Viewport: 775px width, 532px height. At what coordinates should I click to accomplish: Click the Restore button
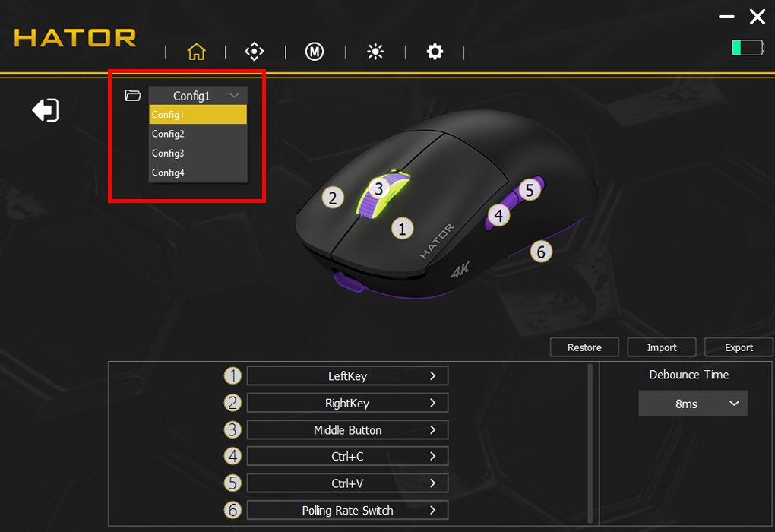pyautogui.click(x=584, y=347)
